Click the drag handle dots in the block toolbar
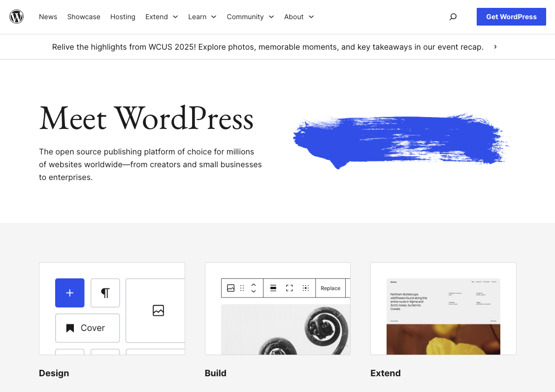555x392 pixels. (241, 288)
